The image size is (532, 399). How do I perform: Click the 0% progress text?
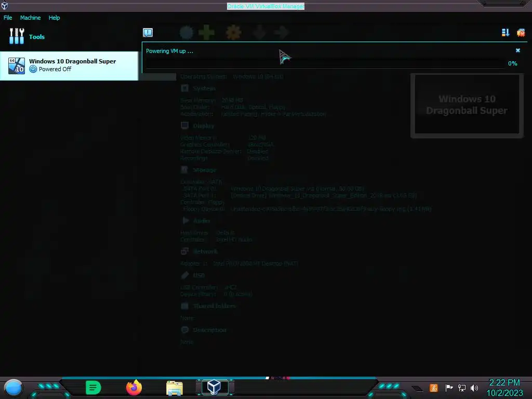pos(513,63)
